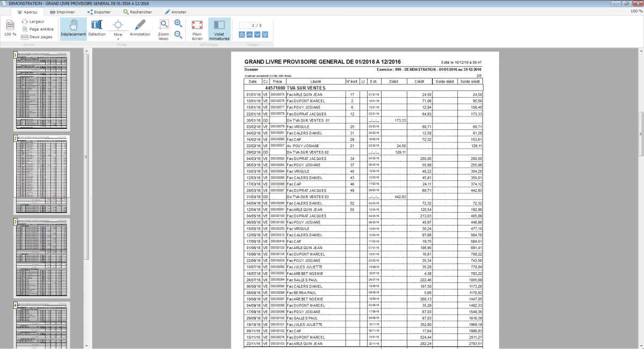The width and height of the screenshot is (644, 349).
Task: Click entry Div TVA SUR VENTES 01
Action: [x=308, y=120]
